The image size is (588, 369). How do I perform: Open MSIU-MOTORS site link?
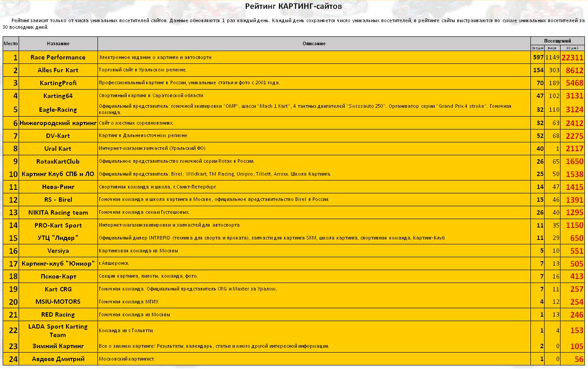tap(58, 302)
